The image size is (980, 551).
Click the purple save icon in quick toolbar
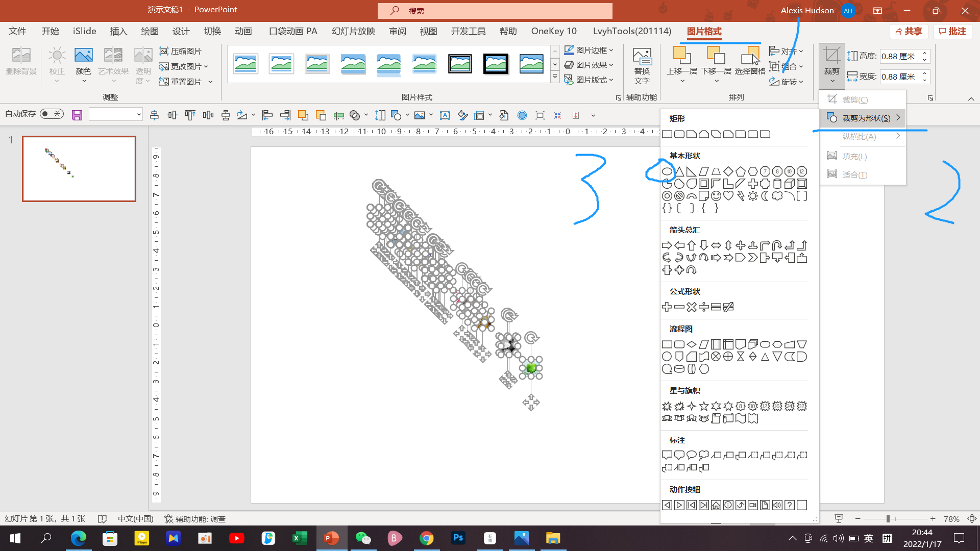point(77,115)
